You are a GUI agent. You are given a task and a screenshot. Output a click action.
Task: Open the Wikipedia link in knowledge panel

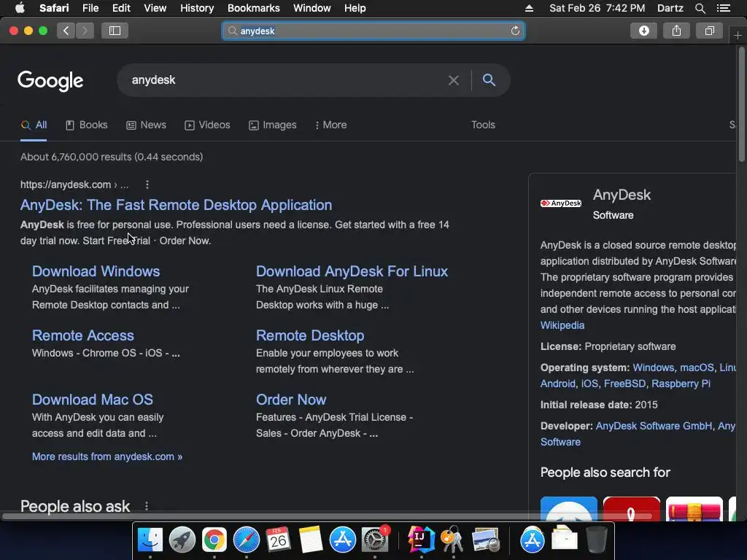click(x=562, y=325)
